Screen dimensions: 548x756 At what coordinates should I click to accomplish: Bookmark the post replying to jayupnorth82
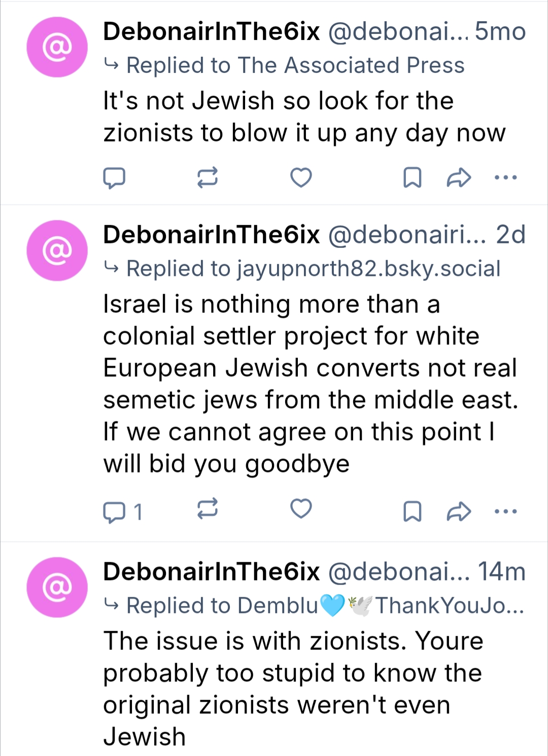(x=412, y=511)
